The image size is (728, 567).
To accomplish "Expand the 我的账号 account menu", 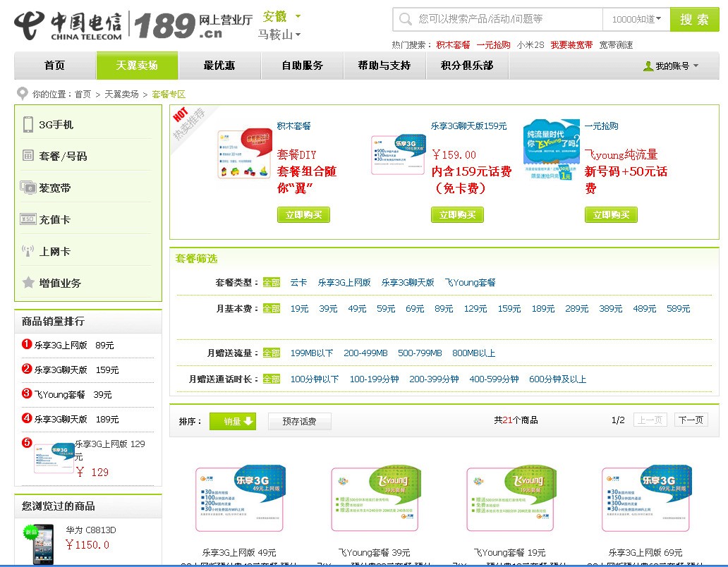I will tap(671, 66).
